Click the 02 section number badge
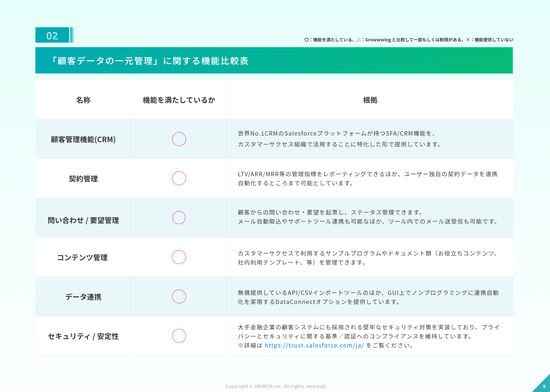 [x=52, y=35]
